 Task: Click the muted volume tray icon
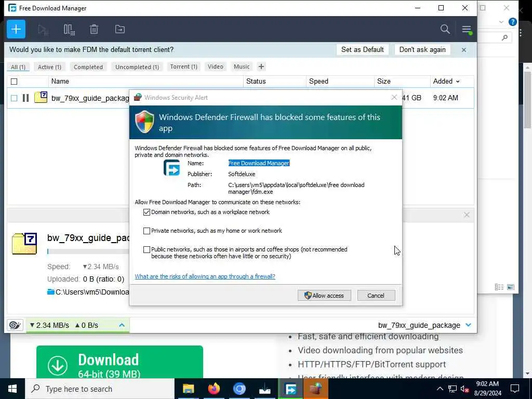(465, 389)
